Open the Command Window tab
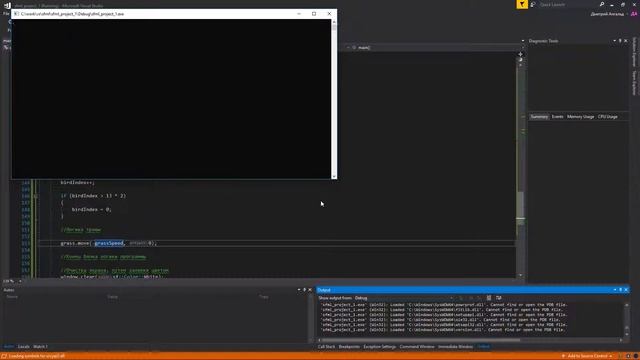The width and height of the screenshot is (640, 360). (x=417, y=347)
